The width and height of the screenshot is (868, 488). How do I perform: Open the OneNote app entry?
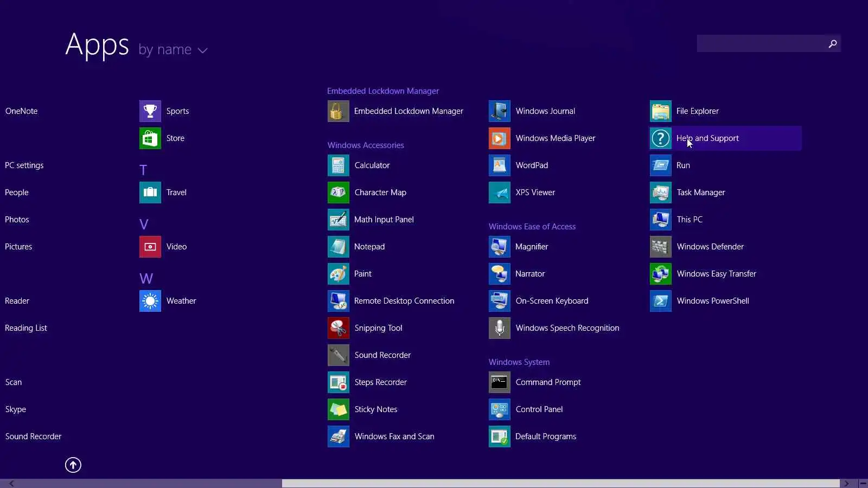[x=22, y=111]
